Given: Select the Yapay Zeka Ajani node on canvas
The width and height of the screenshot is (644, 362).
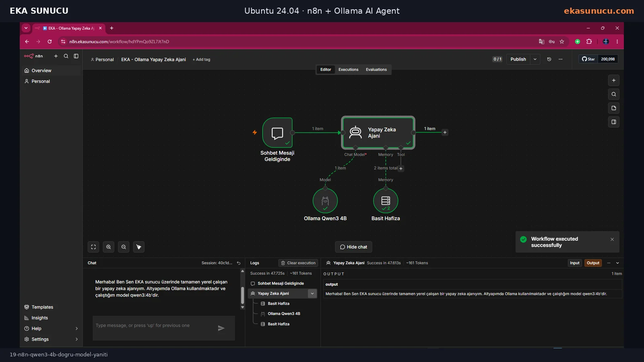Looking at the screenshot, I should (378, 133).
